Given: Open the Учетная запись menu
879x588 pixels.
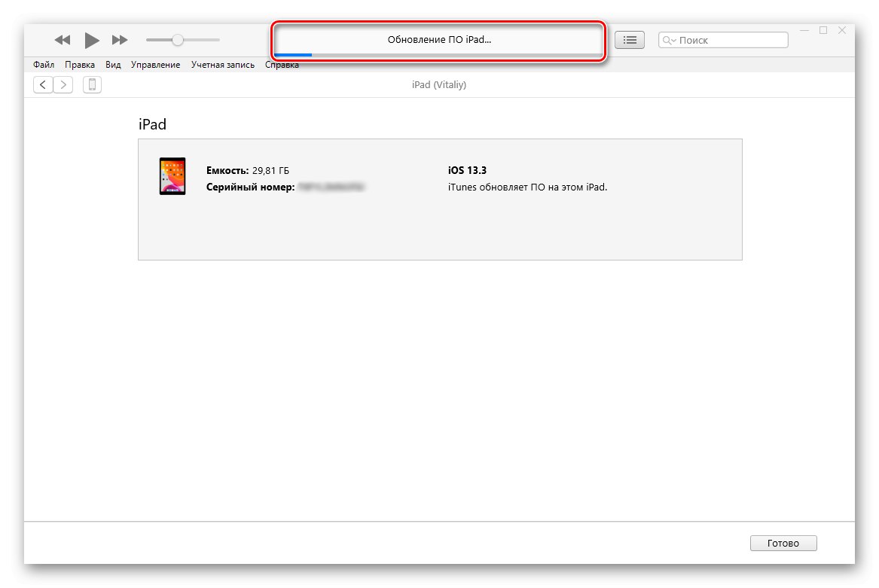Looking at the screenshot, I should [222, 65].
